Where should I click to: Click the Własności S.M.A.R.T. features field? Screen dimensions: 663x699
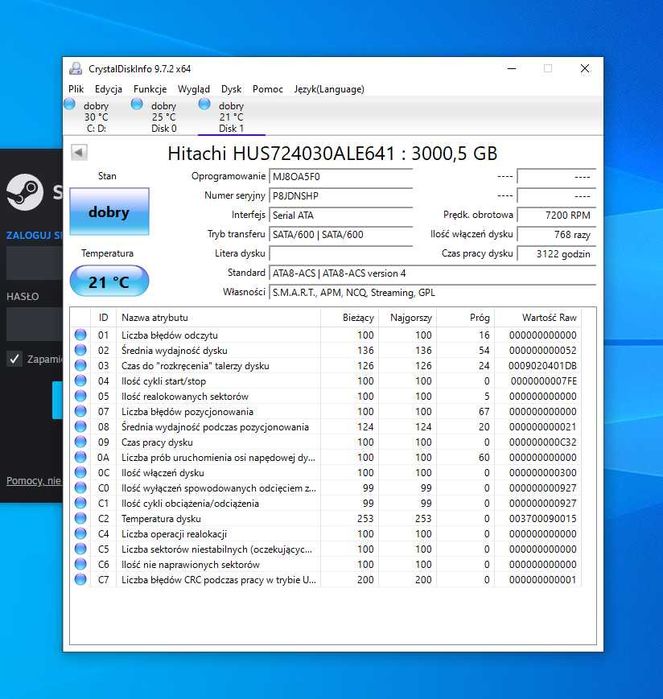pyautogui.click(x=432, y=292)
